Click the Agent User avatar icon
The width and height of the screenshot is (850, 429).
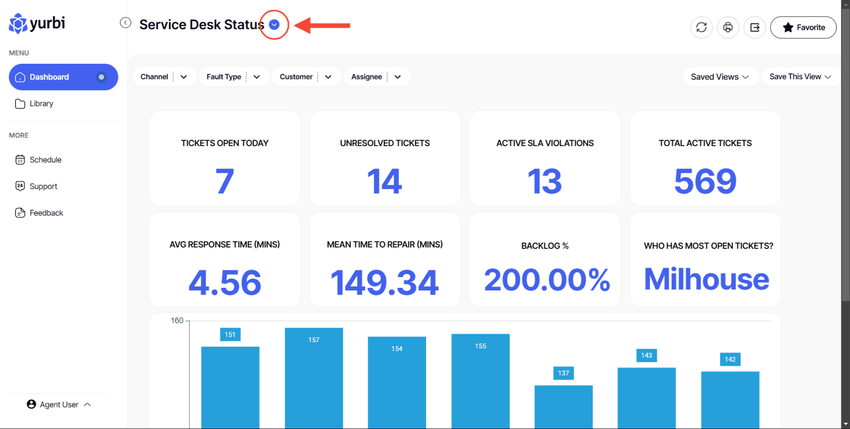click(x=31, y=405)
